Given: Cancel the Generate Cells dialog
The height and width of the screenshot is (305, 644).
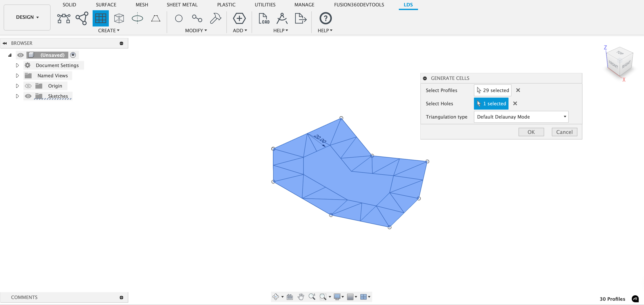Looking at the screenshot, I should click(564, 132).
